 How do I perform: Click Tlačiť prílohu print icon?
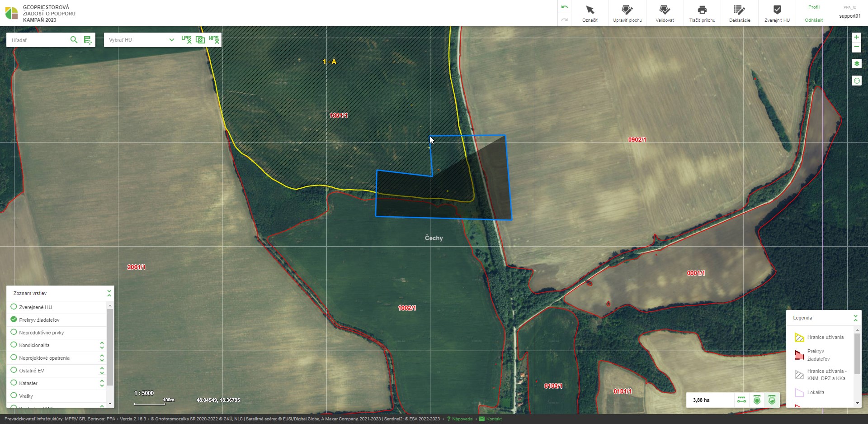tap(702, 10)
